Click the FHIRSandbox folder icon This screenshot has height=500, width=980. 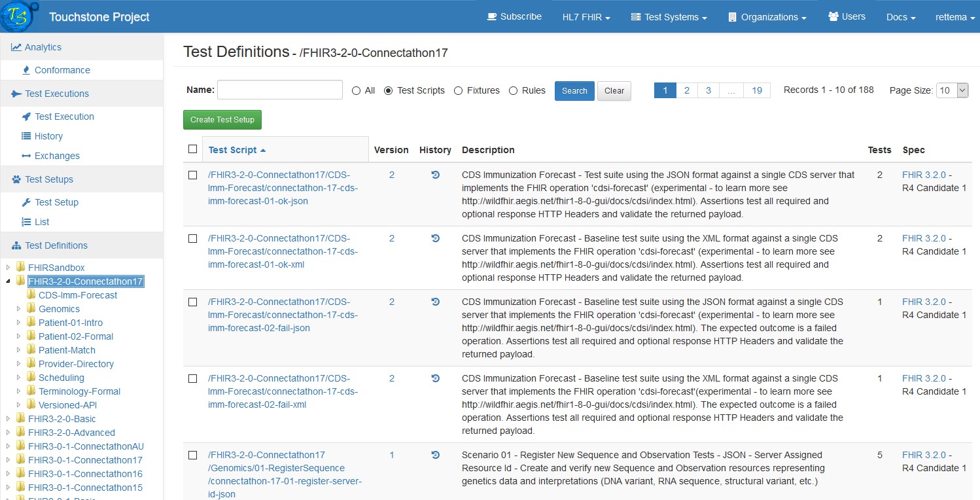point(21,267)
